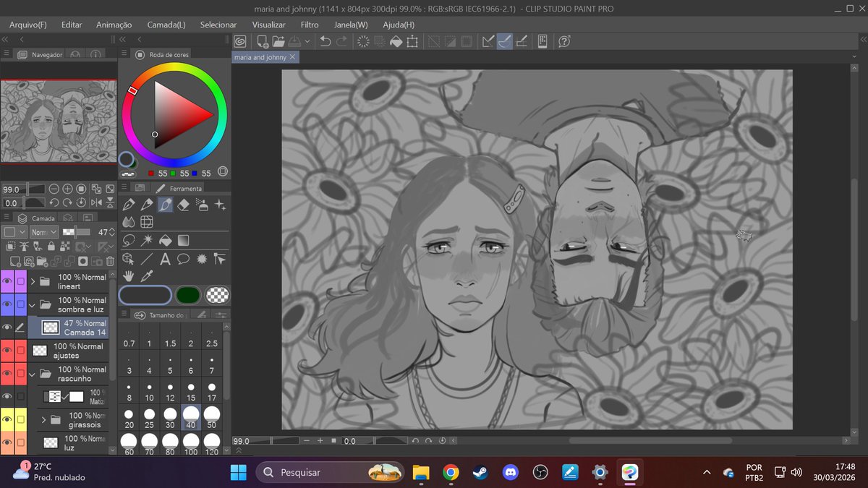Select the Auto select magic wand tool
This screenshot has width=868, height=488.
tap(147, 240)
